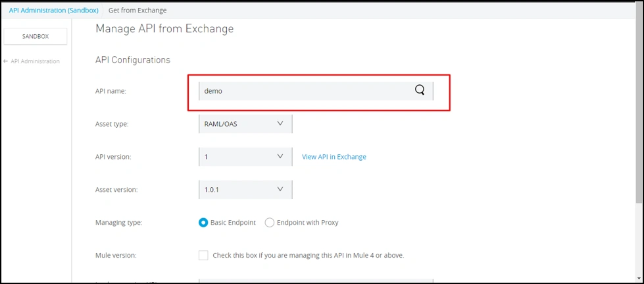Open the Asset version 1.0.1 dropdown
Image resolution: width=644 pixels, height=284 pixels.
click(x=245, y=189)
